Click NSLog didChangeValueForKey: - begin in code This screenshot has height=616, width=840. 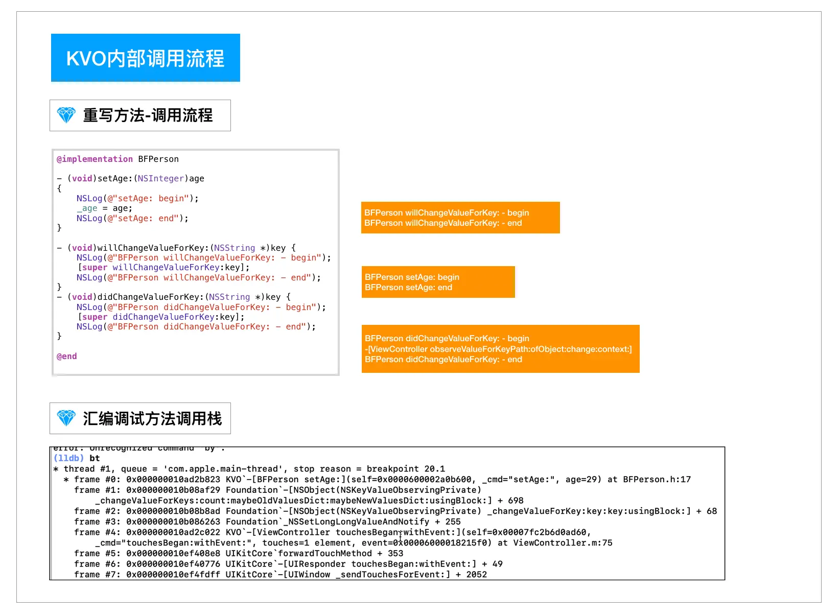click(201, 307)
